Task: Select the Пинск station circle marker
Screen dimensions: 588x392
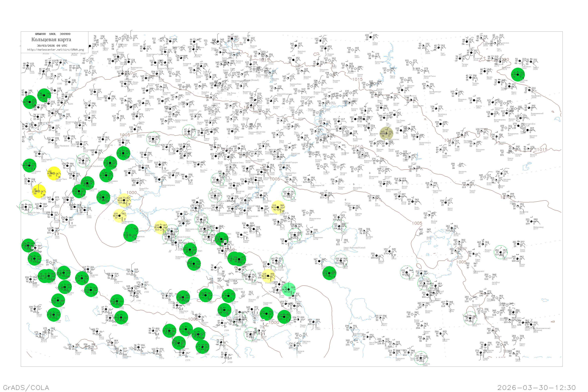Action: pyautogui.click(x=90, y=105)
